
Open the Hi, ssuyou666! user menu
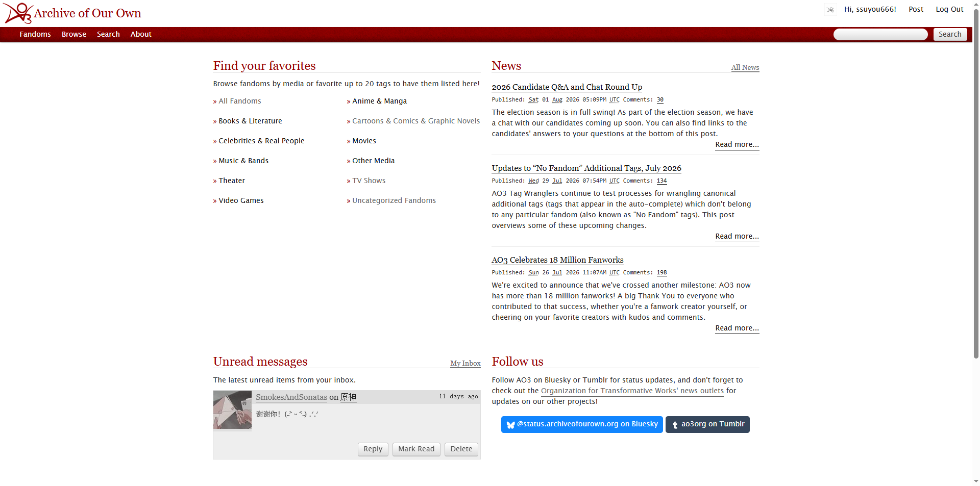point(870,9)
